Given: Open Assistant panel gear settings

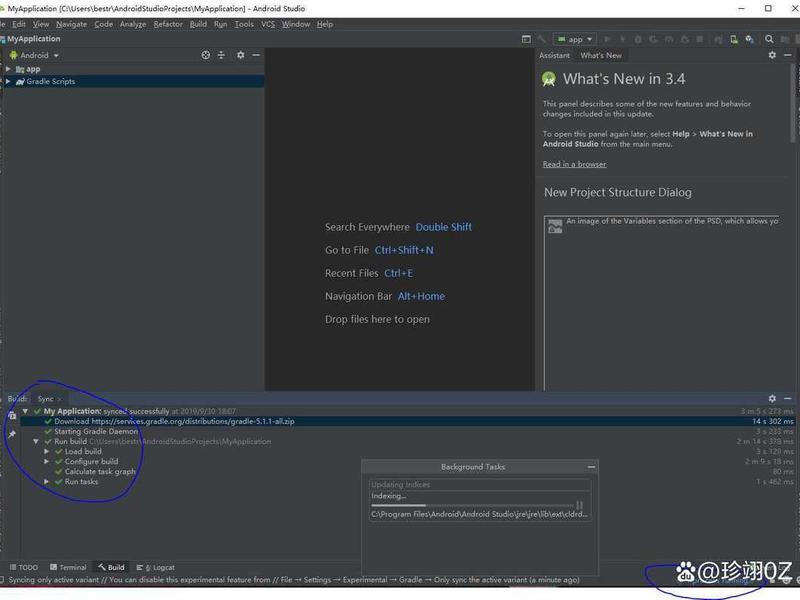Looking at the screenshot, I should click(772, 55).
